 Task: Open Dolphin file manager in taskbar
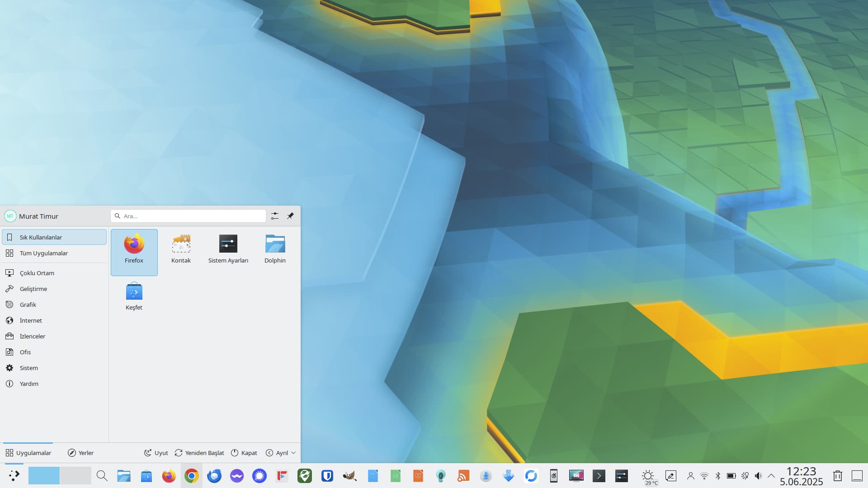click(124, 476)
